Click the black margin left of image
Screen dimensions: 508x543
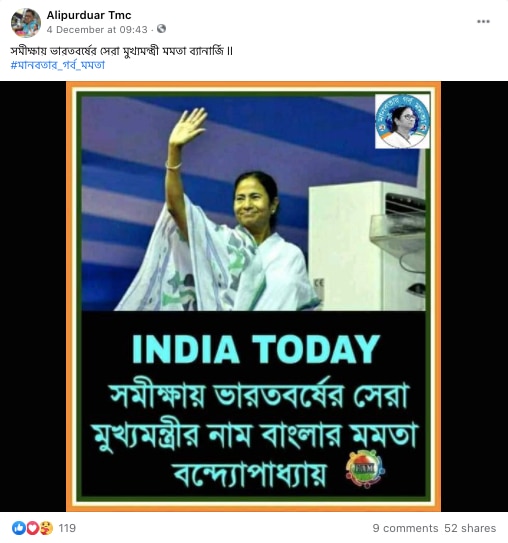click(33, 296)
